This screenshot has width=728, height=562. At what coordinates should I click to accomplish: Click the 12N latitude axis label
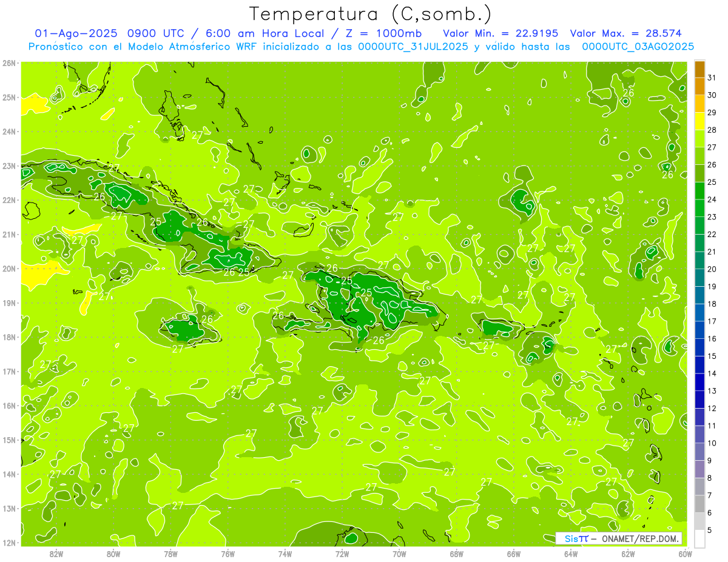coord(8,543)
